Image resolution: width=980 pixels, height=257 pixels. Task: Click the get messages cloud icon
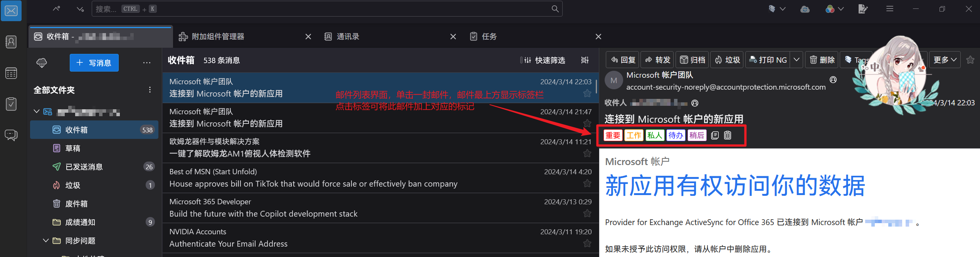42,63
